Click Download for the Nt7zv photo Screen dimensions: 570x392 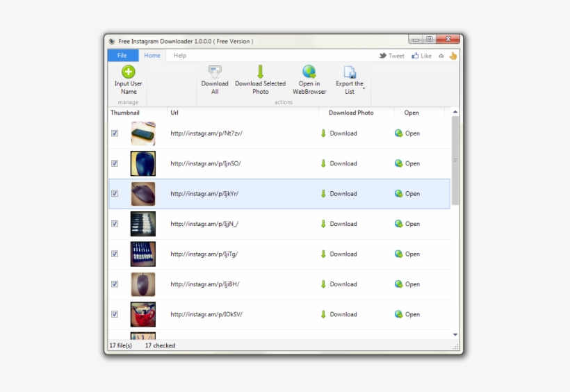(339, 133)
